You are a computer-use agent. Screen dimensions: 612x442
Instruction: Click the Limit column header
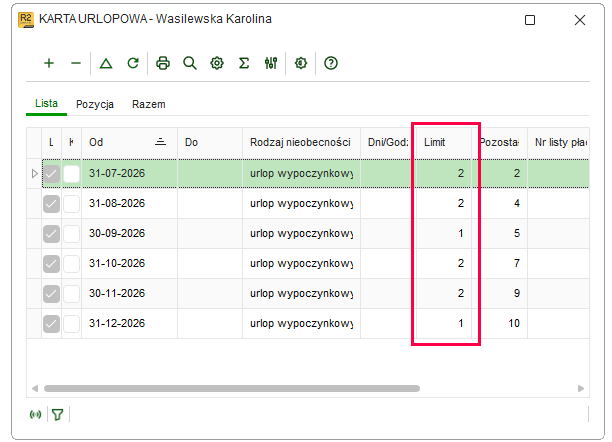click(443, 143)
